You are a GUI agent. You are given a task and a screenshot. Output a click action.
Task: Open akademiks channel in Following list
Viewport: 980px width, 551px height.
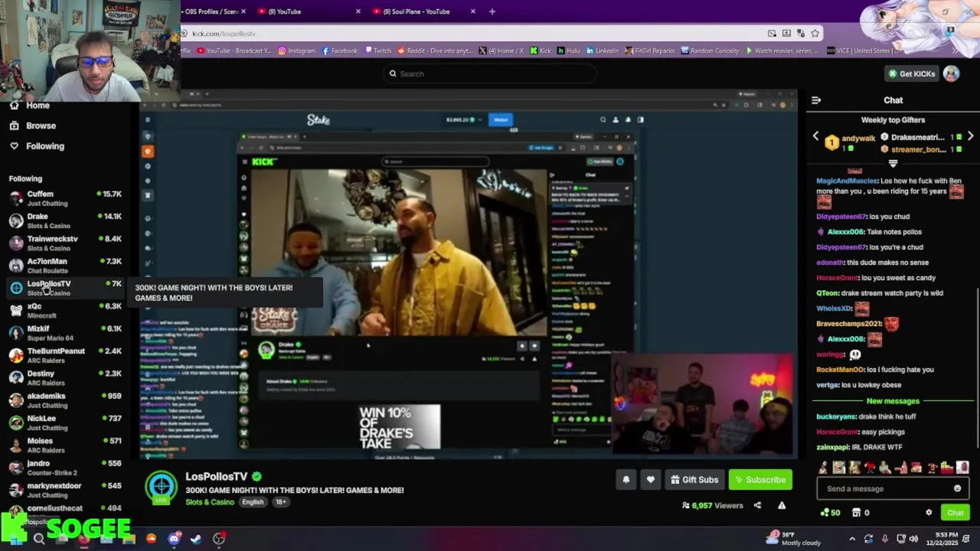point(65,400)
